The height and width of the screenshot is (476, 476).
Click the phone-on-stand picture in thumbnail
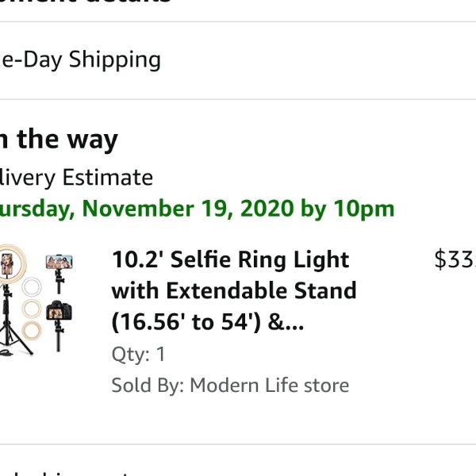point(59,273)
